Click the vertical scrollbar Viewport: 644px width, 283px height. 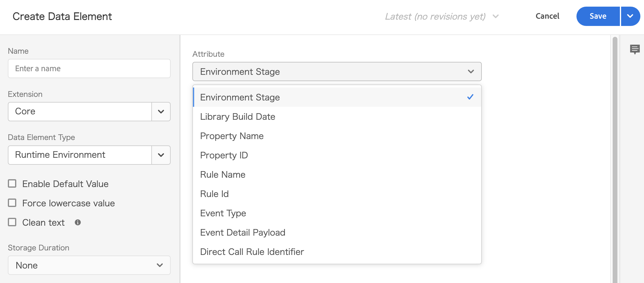point(615,160)
